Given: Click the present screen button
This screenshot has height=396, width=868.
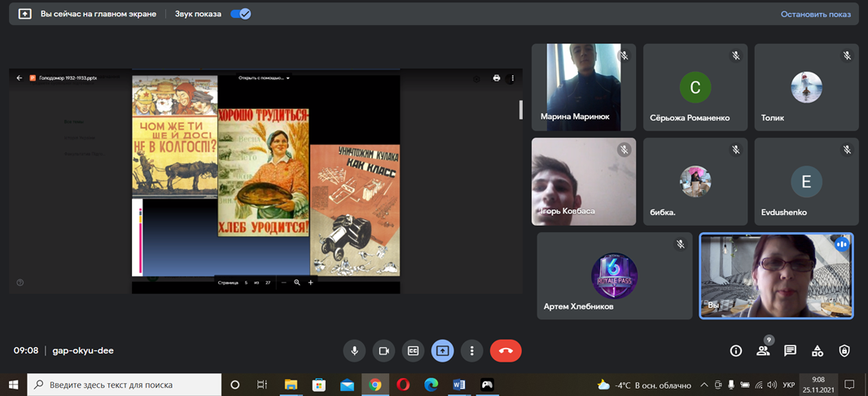Looking at the screenshot, I should 443,350.
